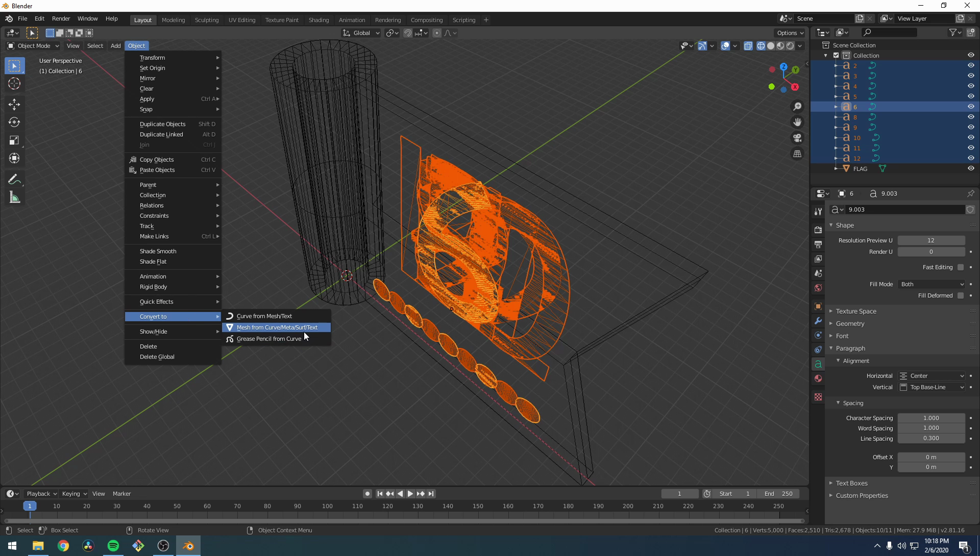Open the World properties tab
Viewport: 980px width, 556px height.
[818, 288]
